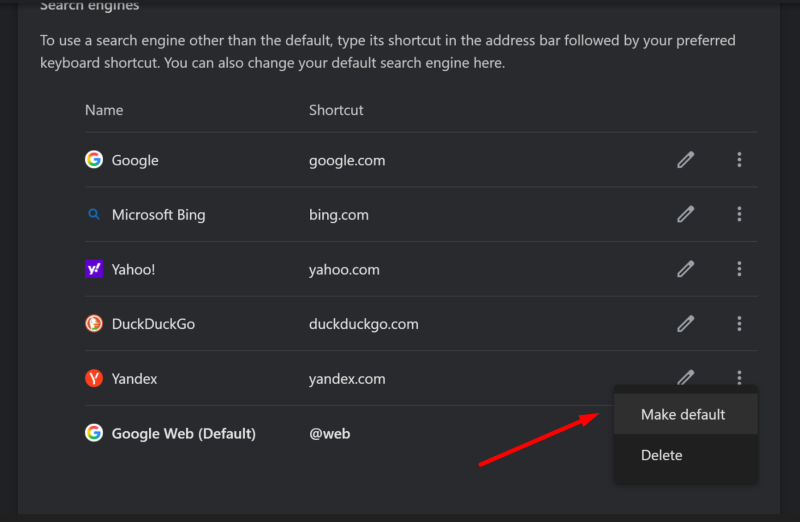Click the Name column header
This screenshot has width=800, height=522.
pos(104,110)
